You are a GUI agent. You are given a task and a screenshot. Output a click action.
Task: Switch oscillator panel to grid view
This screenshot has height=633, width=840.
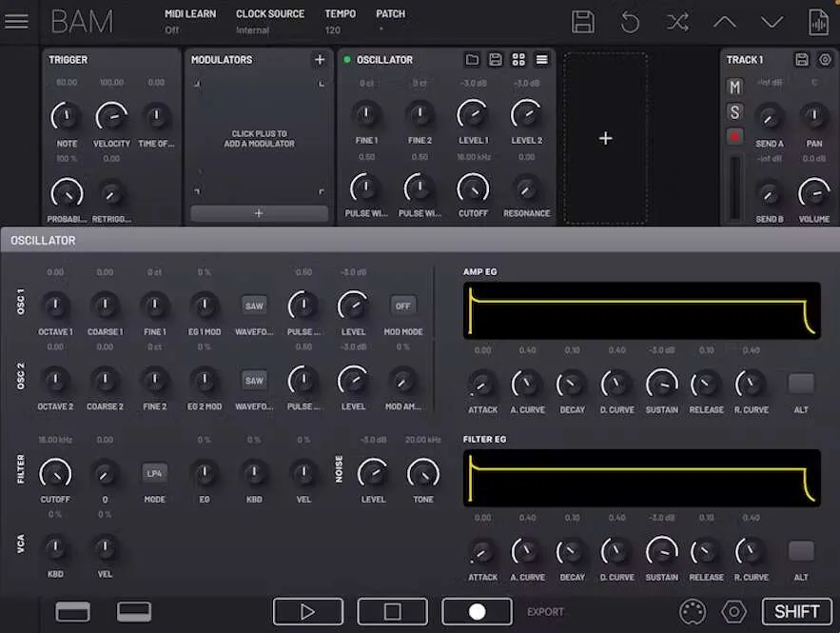click(x=518, y=60)
